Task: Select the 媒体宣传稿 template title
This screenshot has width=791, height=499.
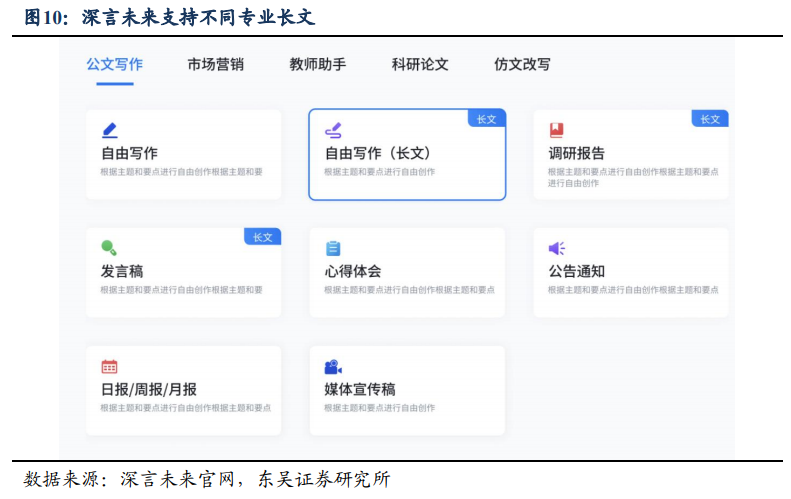Action: [x=360, y=389]
